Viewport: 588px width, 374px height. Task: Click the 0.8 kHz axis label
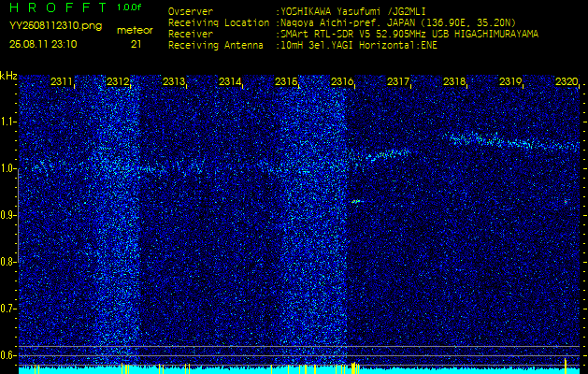pos(8,262)
